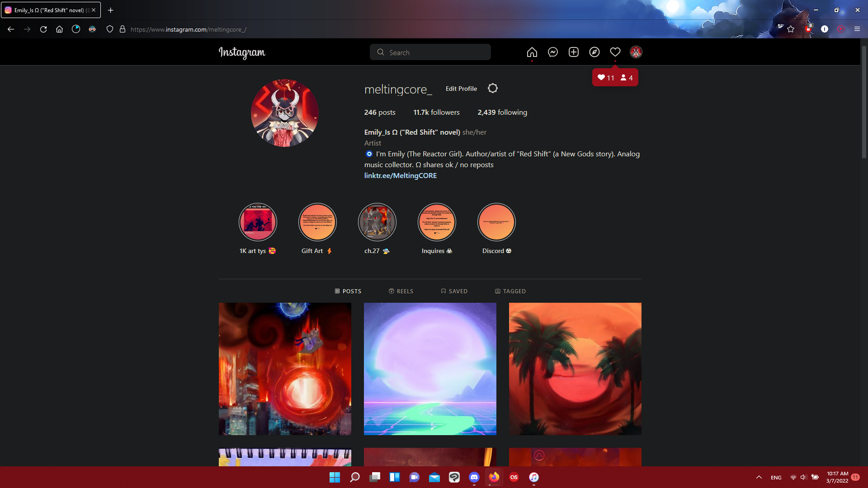Screen dimensions: 868x488
Task: Switch to the SAVED tab
Action: 454,291
